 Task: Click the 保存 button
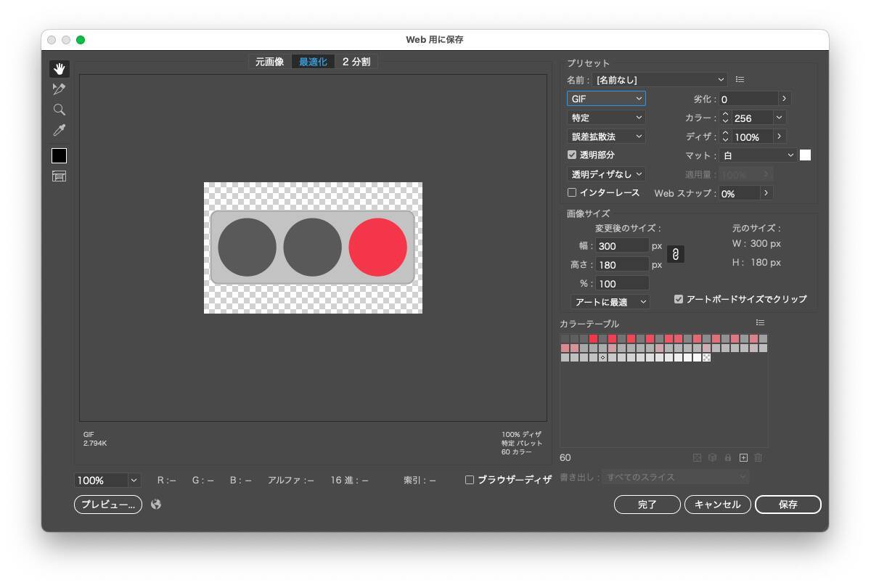coord(788,505)
